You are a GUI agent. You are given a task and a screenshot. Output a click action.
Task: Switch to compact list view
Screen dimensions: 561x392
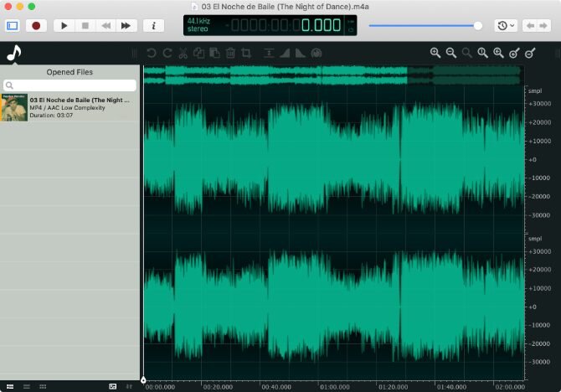point(27,387)
